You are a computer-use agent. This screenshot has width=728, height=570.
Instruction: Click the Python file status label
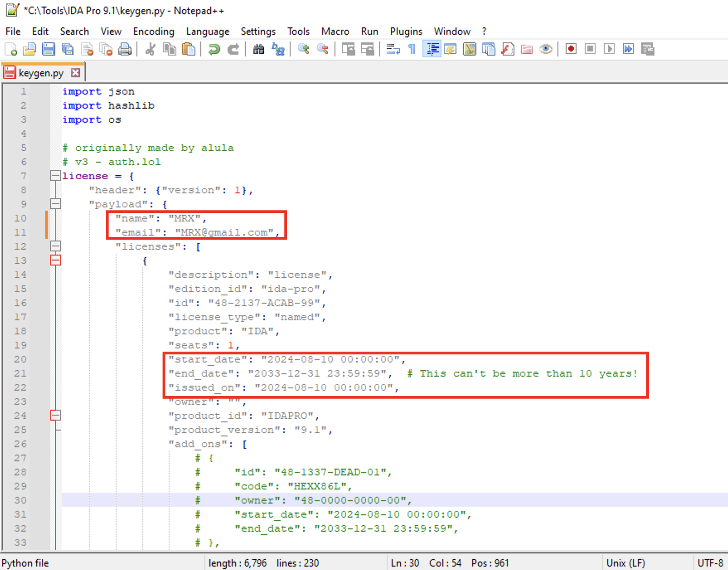click(25, 563)
